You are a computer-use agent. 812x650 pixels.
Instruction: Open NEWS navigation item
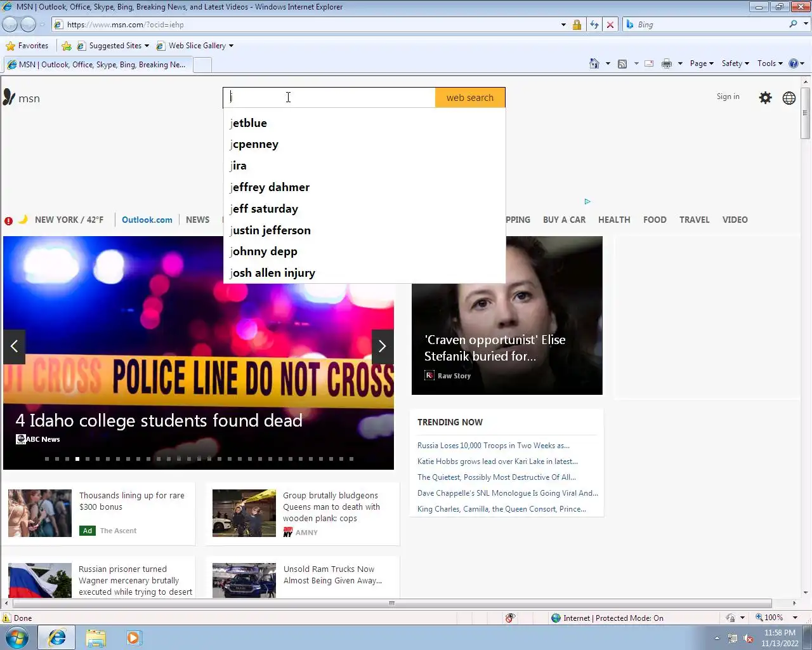[x=197, y=220]
